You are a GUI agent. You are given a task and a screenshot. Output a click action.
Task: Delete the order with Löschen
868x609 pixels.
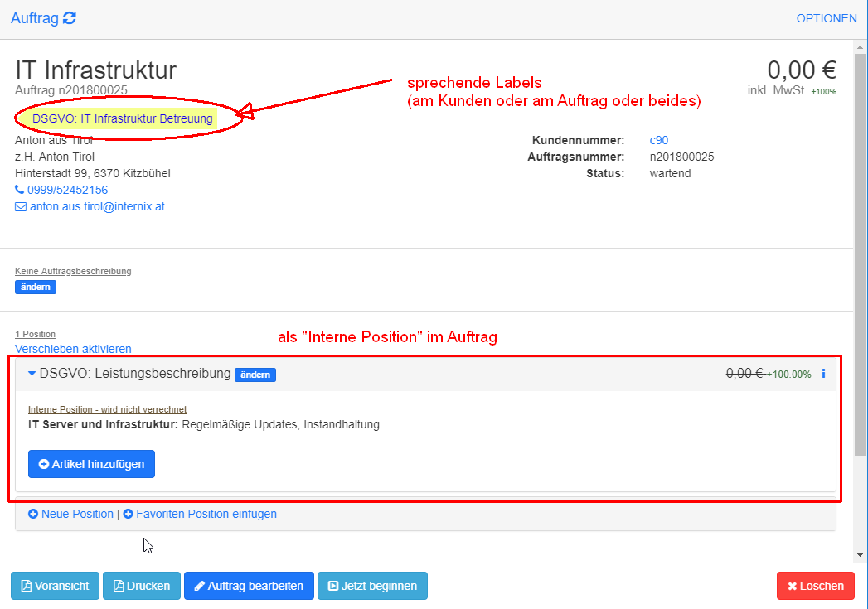815,586
